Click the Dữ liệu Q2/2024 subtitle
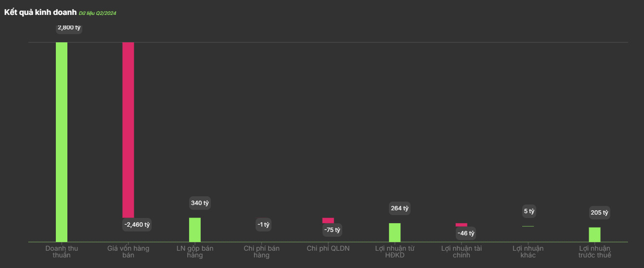 tap(98, 13)
